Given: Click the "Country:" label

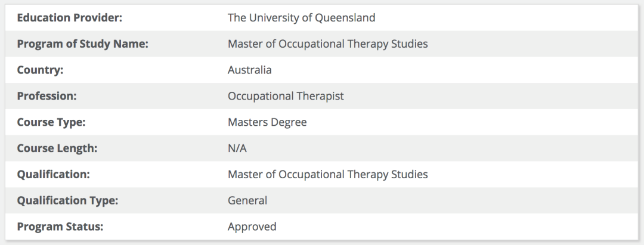Looking at the screenshot, I should point(40,70).
